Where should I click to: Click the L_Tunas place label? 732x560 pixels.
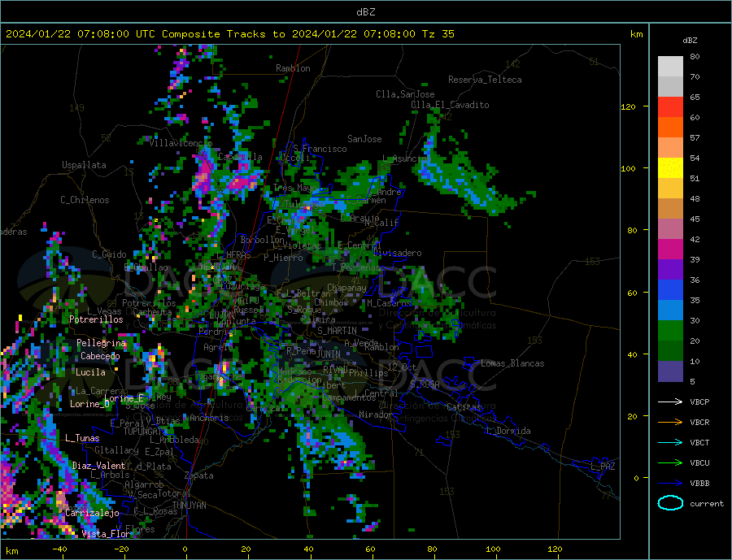(x=82, y=438)
